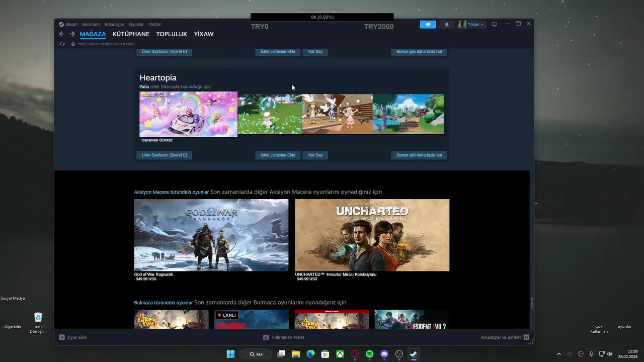Open Task View in the taskbar
The image size is (644, 362).
(x=281, y=354)
